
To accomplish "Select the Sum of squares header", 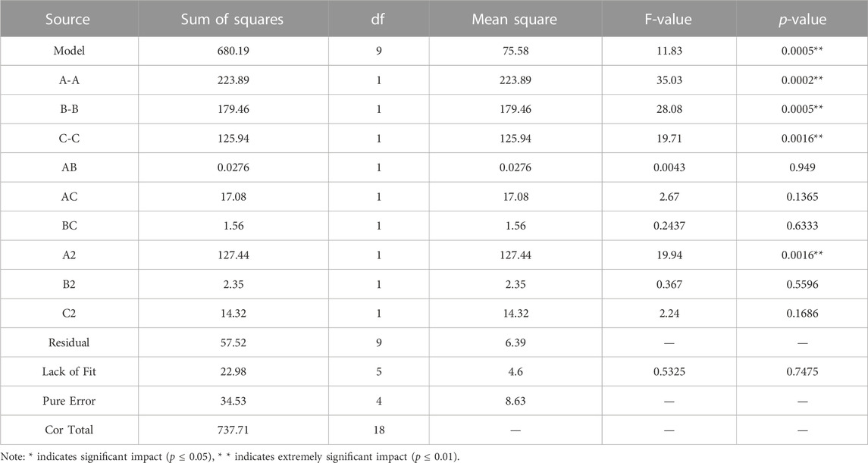I will 232,20.
